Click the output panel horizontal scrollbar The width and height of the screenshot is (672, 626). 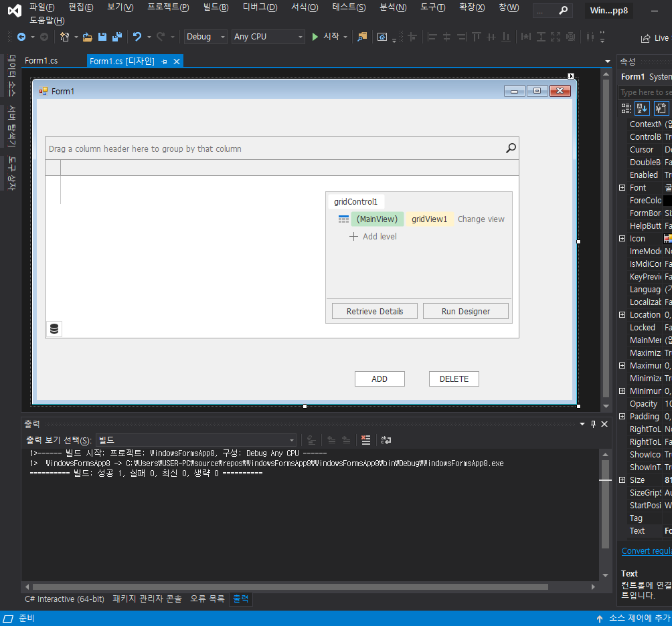pyautogui.click(x=290, y=587)
